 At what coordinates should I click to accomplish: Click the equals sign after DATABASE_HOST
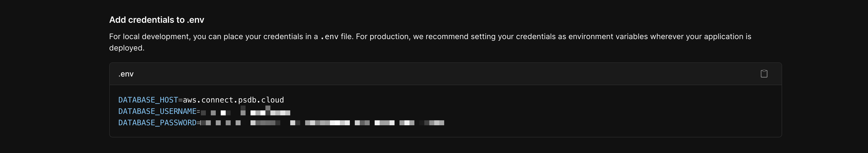click(x=180, y=100)
